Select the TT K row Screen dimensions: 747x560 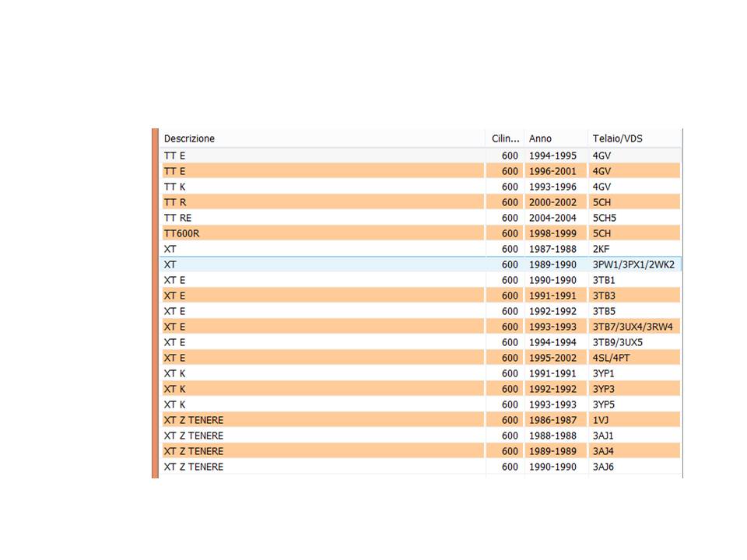421,187
